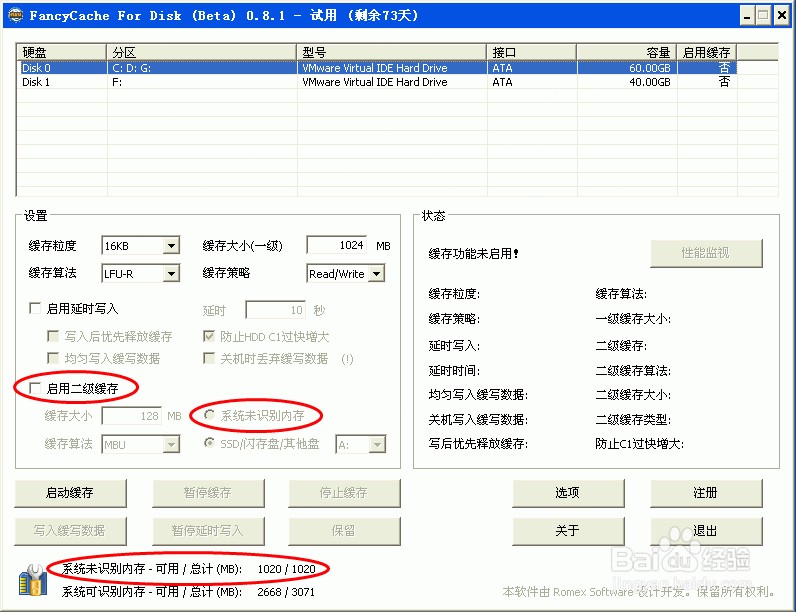Click the '1020 / 1020' memory value
The width and height of the screenshot is (796, 612).
(286, 569)
